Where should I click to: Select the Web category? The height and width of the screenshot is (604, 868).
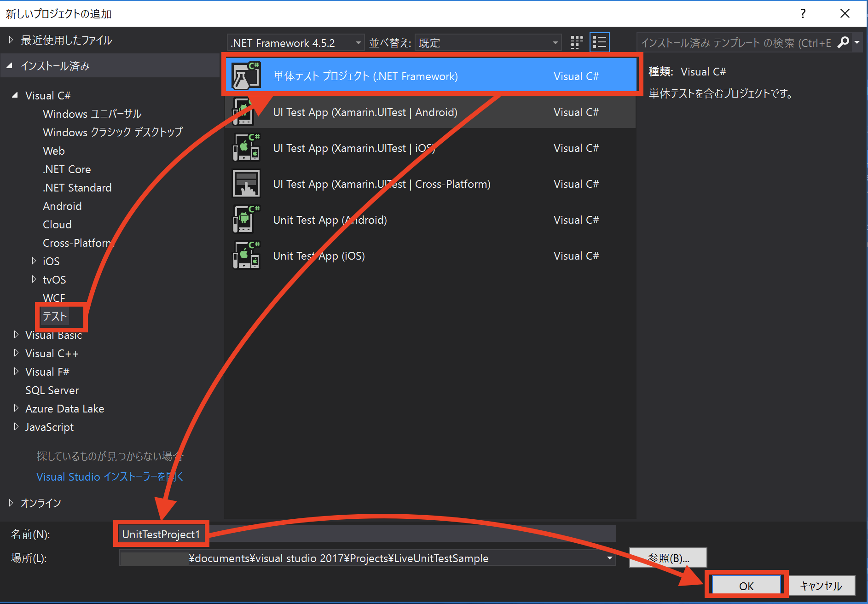[x=54, y=151]
